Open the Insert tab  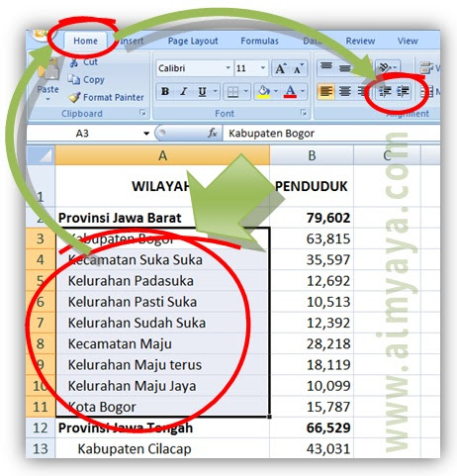tap(131, 41)
